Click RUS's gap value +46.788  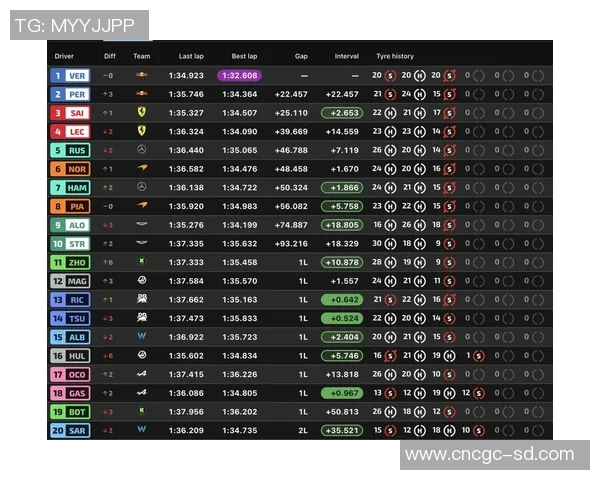[x=291, y=150]
